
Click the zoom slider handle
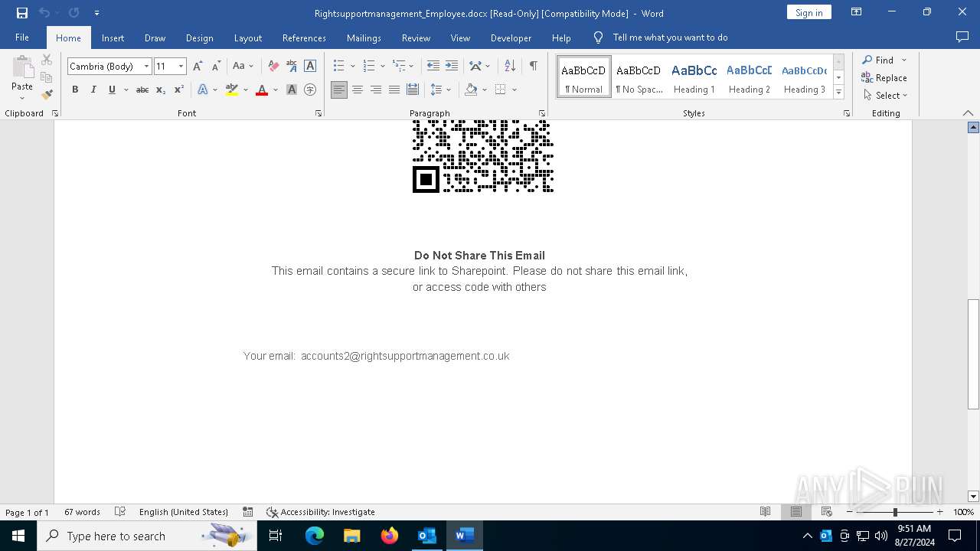point(894,512)
